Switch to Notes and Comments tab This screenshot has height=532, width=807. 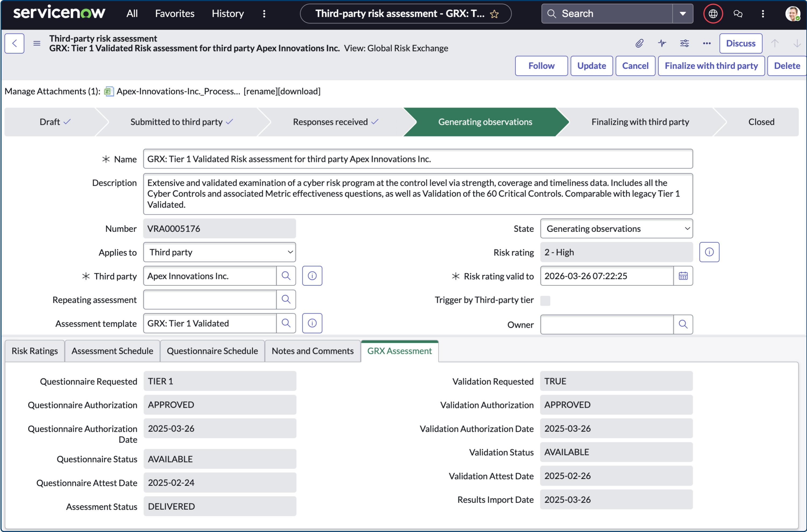pyautogui.click(x=312, y=351)
